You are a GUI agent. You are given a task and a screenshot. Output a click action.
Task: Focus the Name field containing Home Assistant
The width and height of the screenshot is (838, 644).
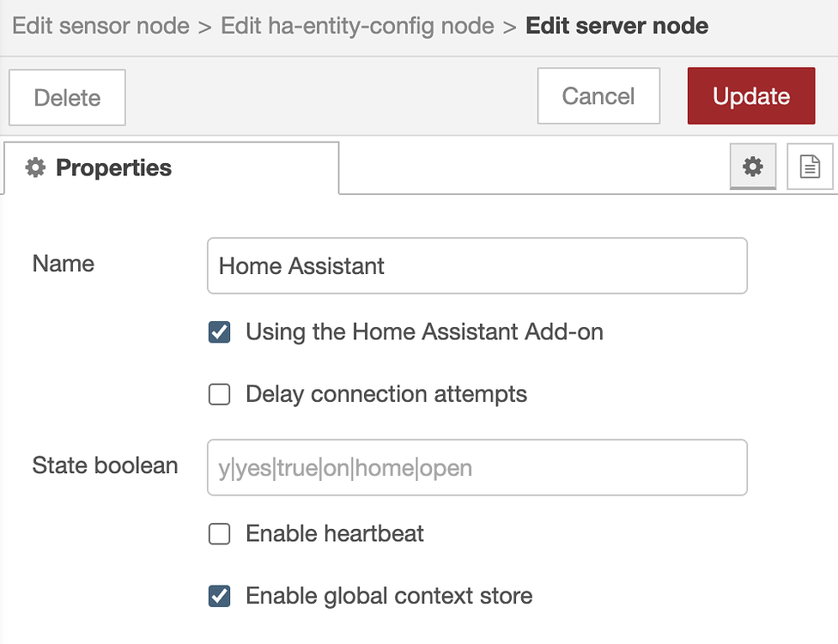(477, 266)
